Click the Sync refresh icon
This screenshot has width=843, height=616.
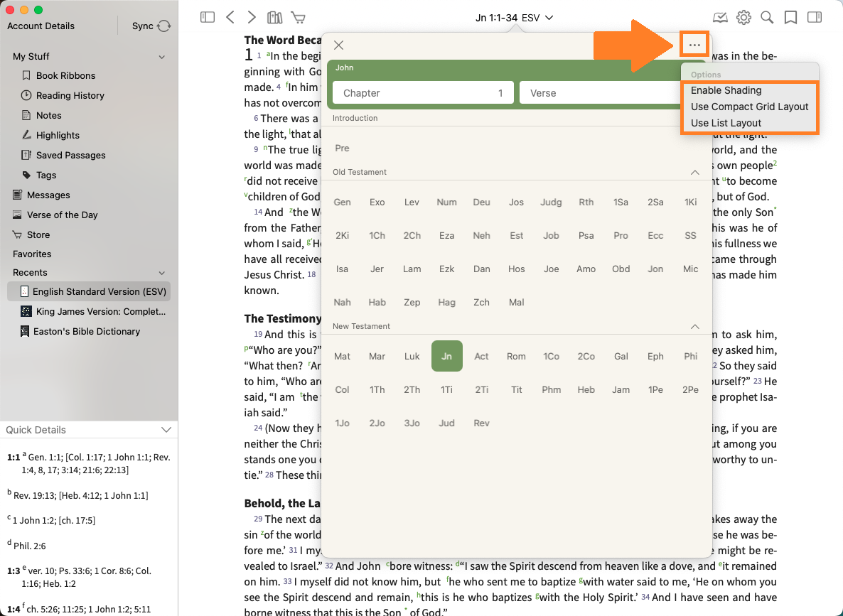[x=164, y=26]
